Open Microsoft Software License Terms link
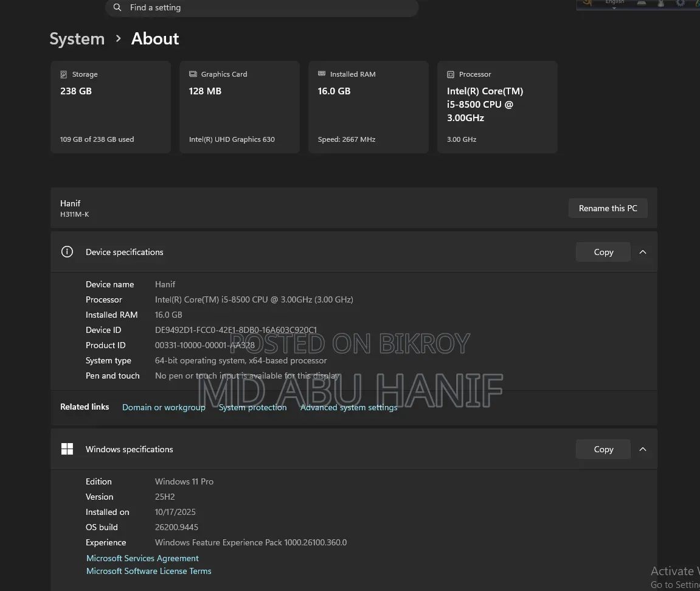 click(x=148, y=571)
